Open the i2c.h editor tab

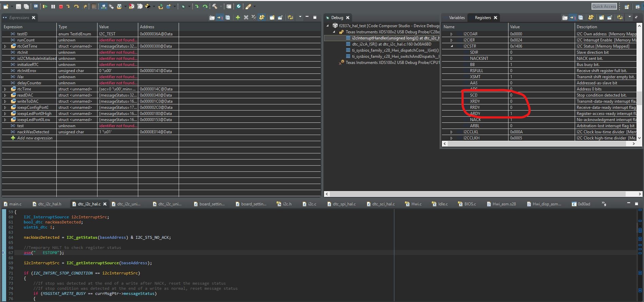point(284,204)
